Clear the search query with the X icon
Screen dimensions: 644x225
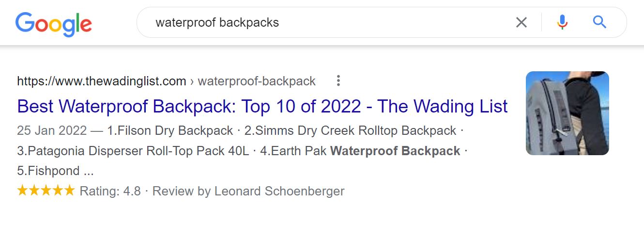tap(521, 22)
